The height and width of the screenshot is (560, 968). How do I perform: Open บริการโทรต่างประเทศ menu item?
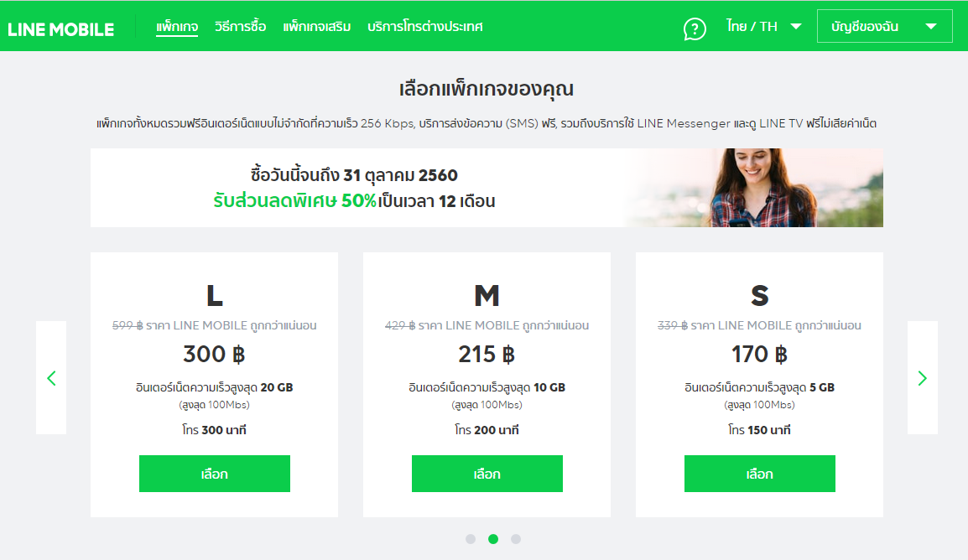tap(424, 27)
